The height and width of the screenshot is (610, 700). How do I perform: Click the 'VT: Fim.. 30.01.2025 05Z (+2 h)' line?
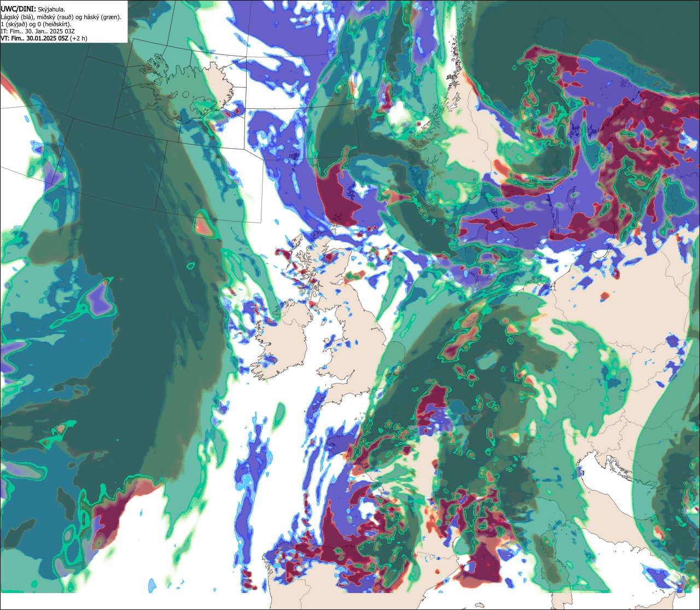point(44,38)
